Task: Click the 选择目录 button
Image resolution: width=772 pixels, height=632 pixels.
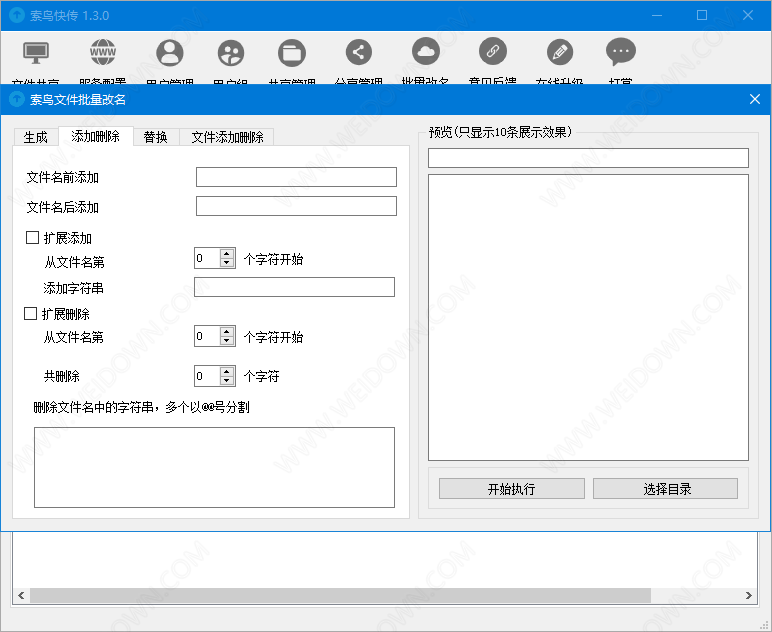Action: pyautogui.click(x=666, y=489)
